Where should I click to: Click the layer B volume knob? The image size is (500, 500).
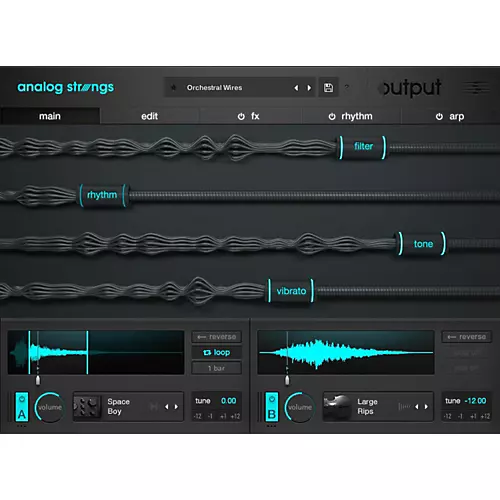point(299,407)
